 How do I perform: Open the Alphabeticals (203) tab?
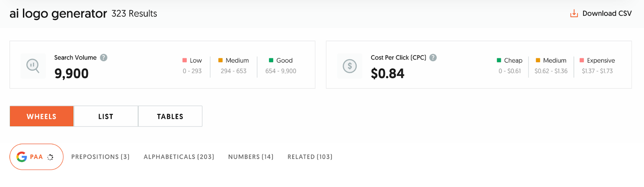click(x=179, y=157)
